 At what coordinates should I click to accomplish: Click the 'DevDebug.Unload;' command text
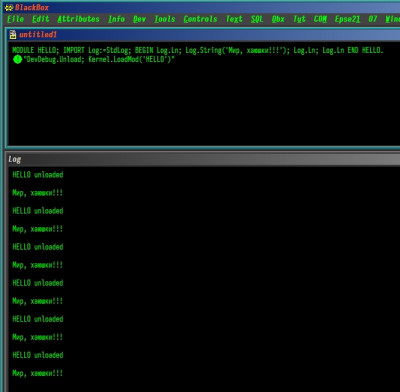(55, 60)
